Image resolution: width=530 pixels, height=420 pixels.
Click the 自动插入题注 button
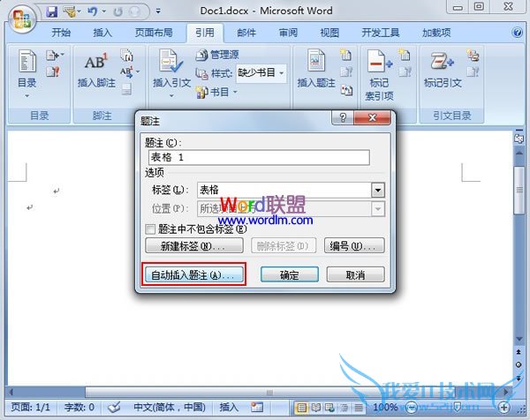click(x=194, y=274)
